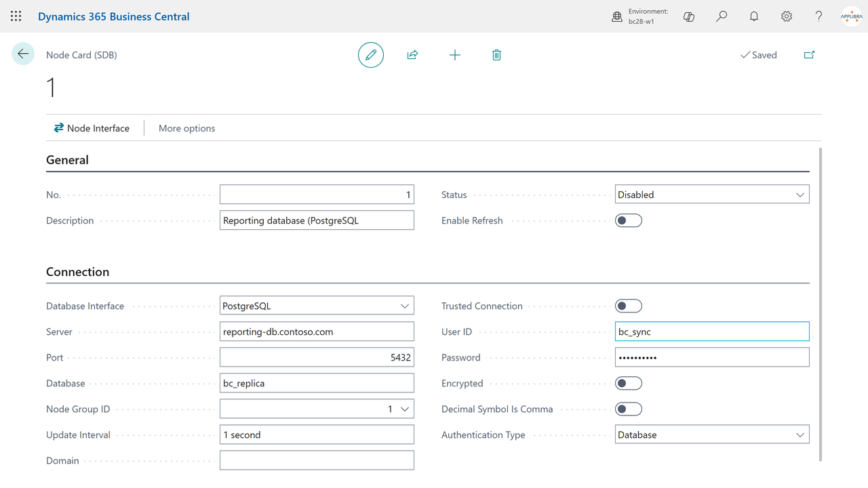
Task: Open More options menu
Action: tap(187, 128)
